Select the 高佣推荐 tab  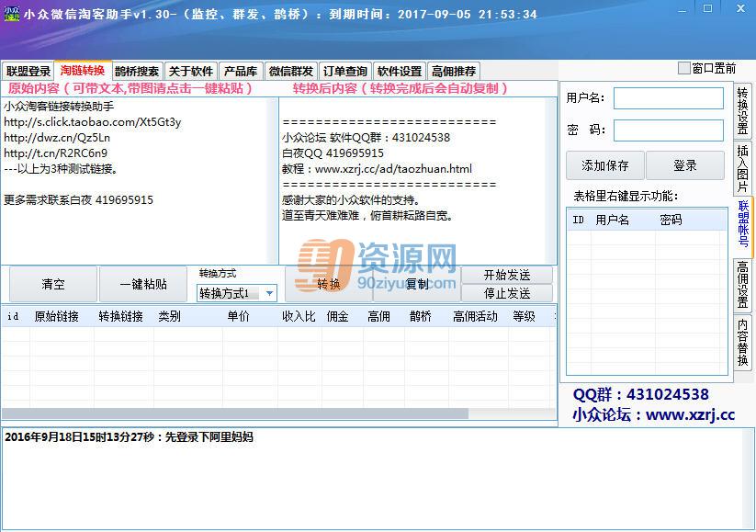click(x=454, y=72)
